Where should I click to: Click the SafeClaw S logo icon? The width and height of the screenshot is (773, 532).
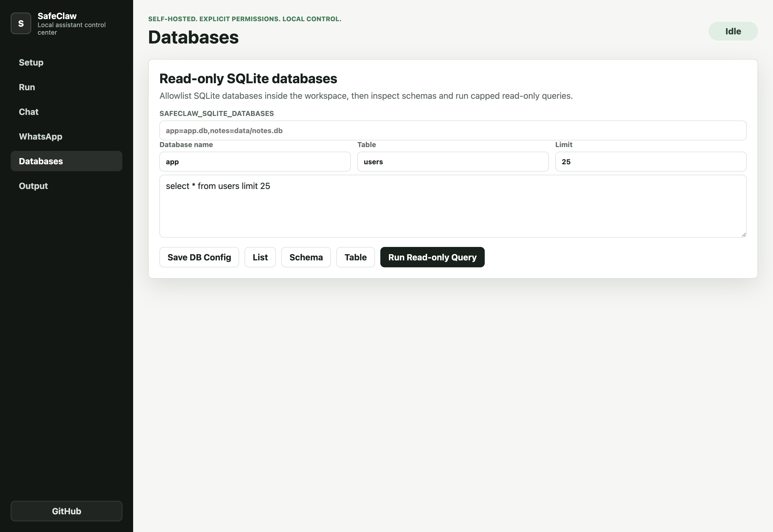pos(21,23)
